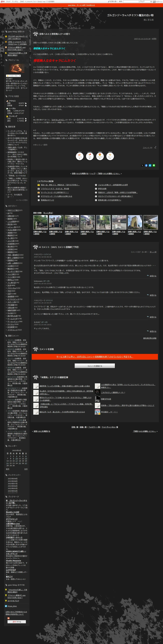This screenshot has height=644, width=163.
Task: Open the red サービス終了に伴い comment notice link
Action: coord(94,357)
